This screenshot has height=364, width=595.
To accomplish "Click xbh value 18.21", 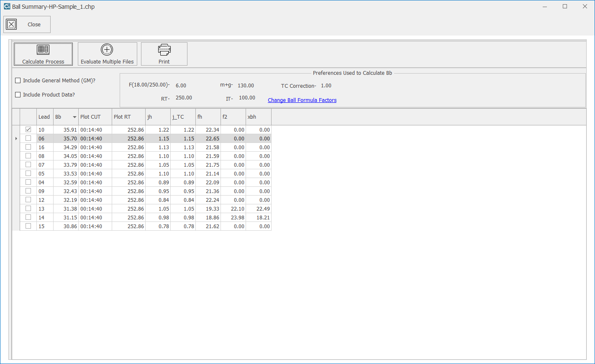I will click(x=263, y=218).
